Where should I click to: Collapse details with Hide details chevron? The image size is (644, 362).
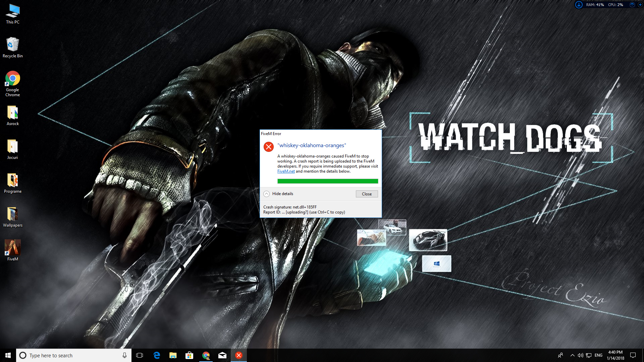(x=267, y=194)
